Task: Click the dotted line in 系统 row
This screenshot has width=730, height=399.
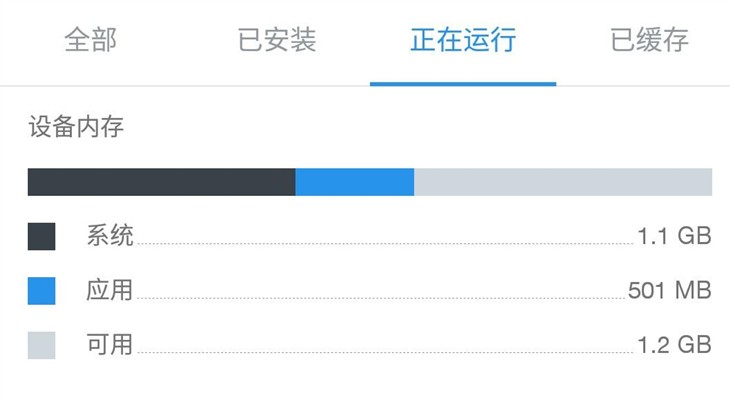Action: pos(385,243)
